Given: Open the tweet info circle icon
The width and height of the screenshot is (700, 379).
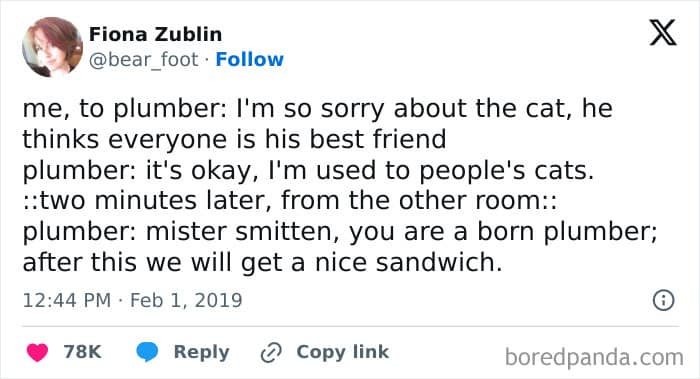Looking at the screenshot, I should pyautogui.click(x=663, y=300).
